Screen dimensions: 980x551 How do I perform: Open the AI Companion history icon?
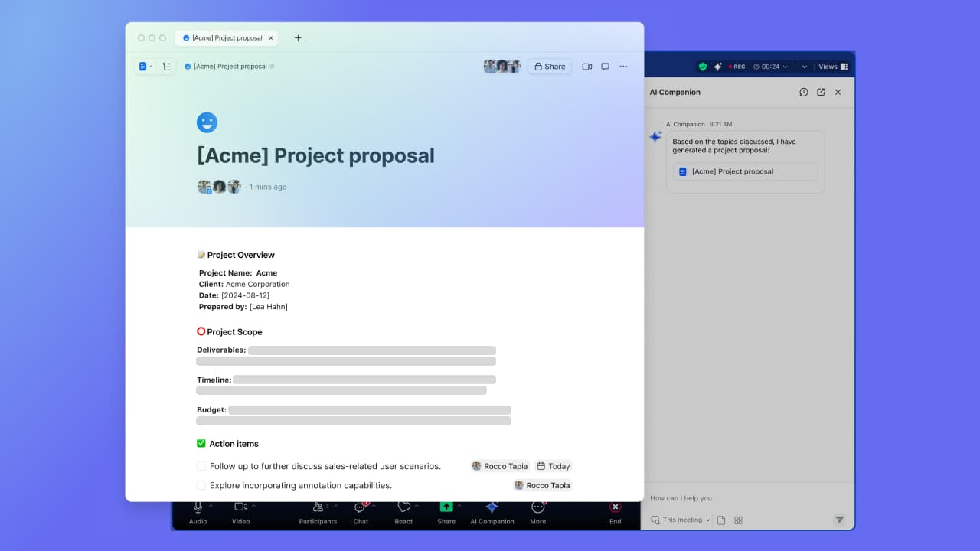click(x=803, y=92)
